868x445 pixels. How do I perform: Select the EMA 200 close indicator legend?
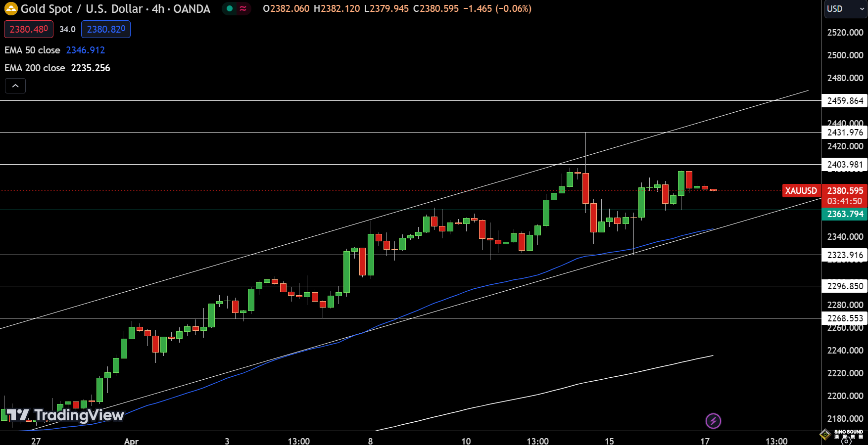click(x=35, y=68)
